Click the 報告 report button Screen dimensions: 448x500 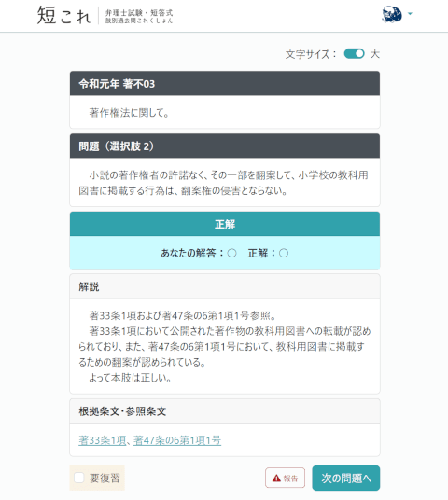pyautogui.click(x=285, y=478)
